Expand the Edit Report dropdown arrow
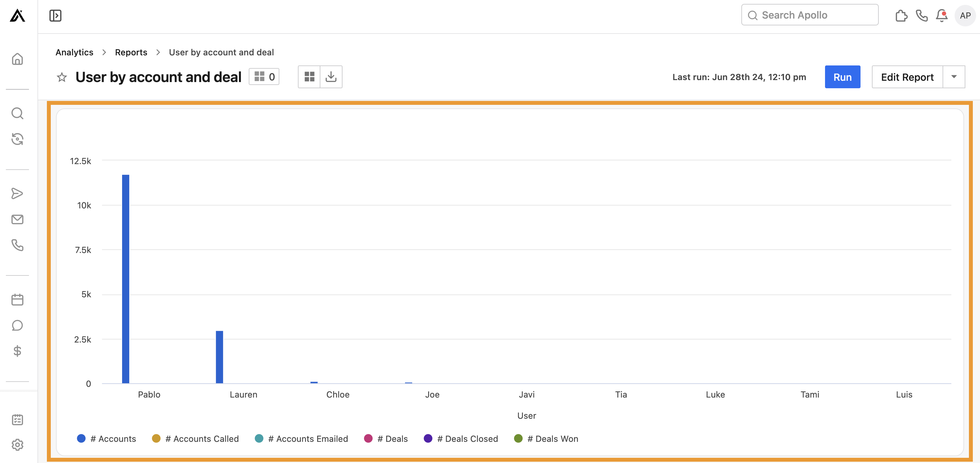The width and height of the screenshot is (980, 463). [954, 77]
